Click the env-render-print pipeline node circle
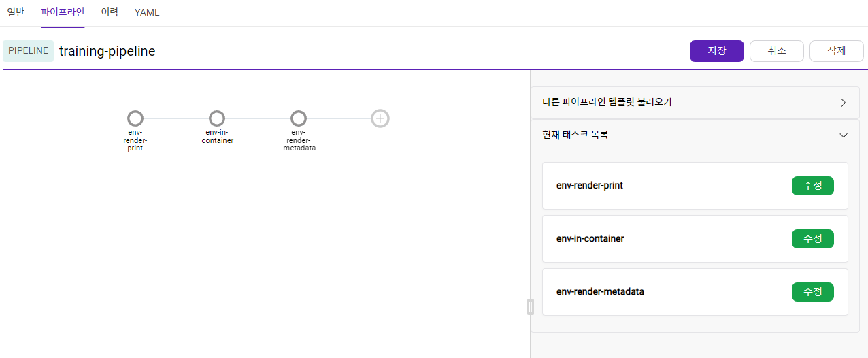 [135, 118]
